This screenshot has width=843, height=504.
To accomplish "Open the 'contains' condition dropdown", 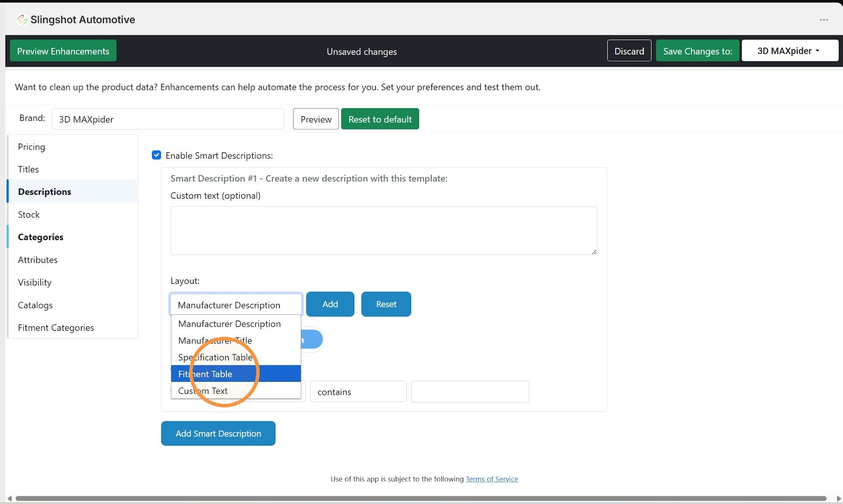I will [x=358, y=391].
